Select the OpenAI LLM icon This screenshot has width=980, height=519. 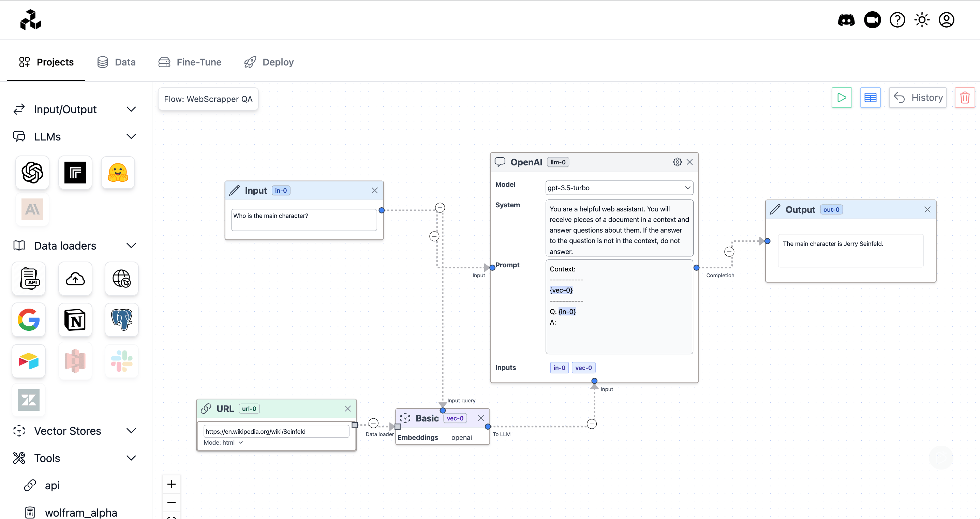[32, 172]
